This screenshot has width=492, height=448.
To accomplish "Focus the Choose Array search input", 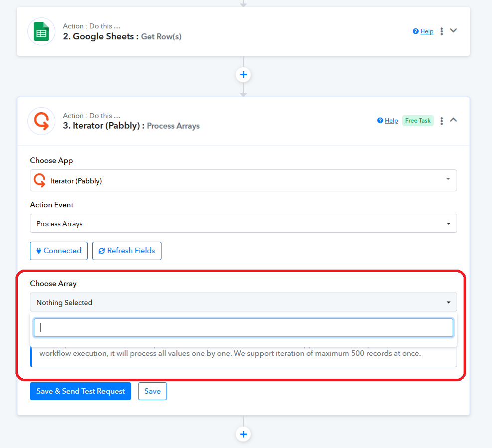I will [243, 327].
